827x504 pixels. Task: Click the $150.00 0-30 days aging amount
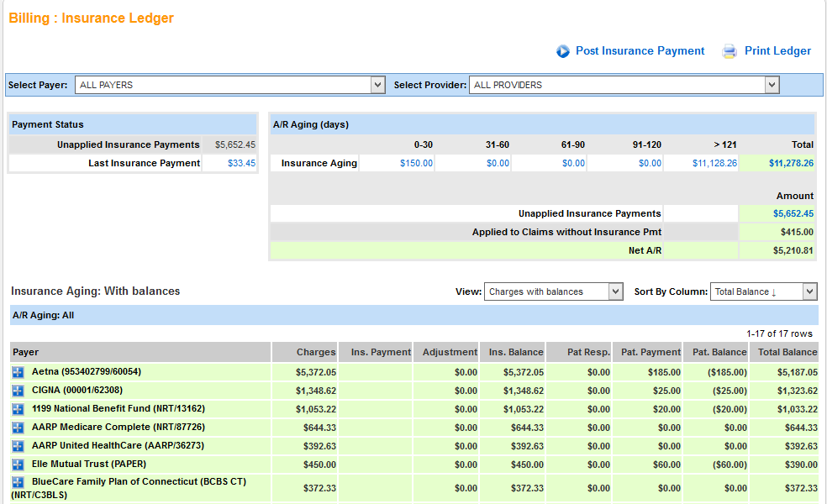pyautogui.click(x=416, y=164)
